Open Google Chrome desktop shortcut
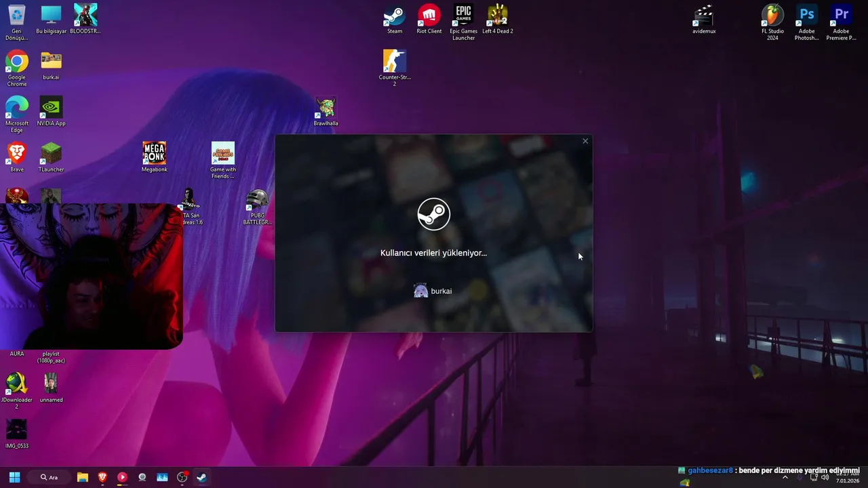The height and width of the screenshot is (488, 868). coord(16,68)
